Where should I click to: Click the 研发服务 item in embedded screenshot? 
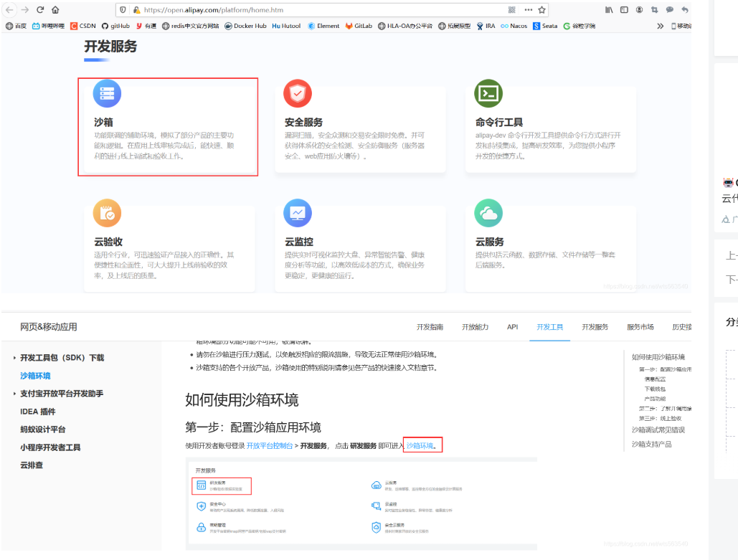[x=222, y=485]
